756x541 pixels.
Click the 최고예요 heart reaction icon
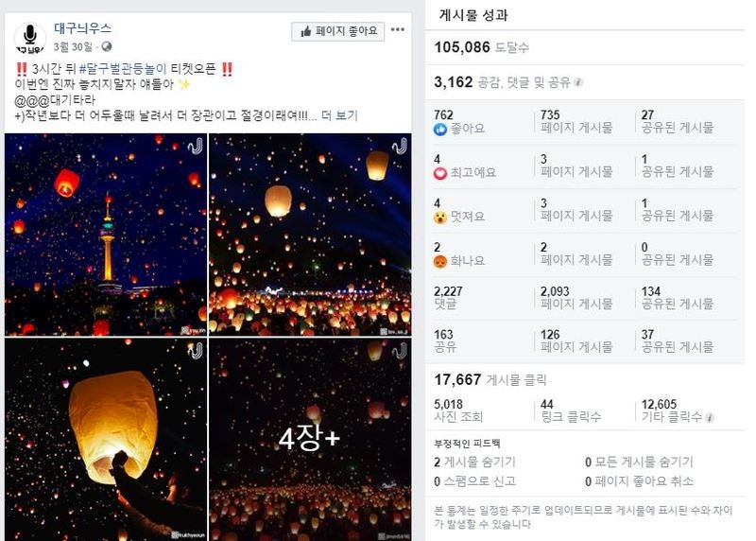440,173
